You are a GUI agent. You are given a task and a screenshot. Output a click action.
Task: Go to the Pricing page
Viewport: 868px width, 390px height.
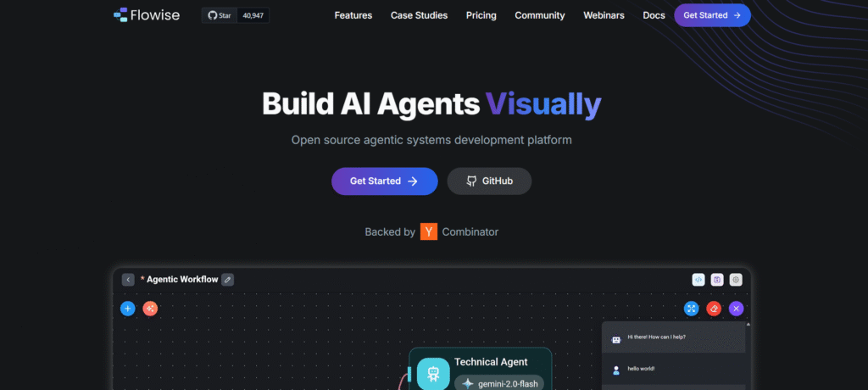(x=481, y=15)
